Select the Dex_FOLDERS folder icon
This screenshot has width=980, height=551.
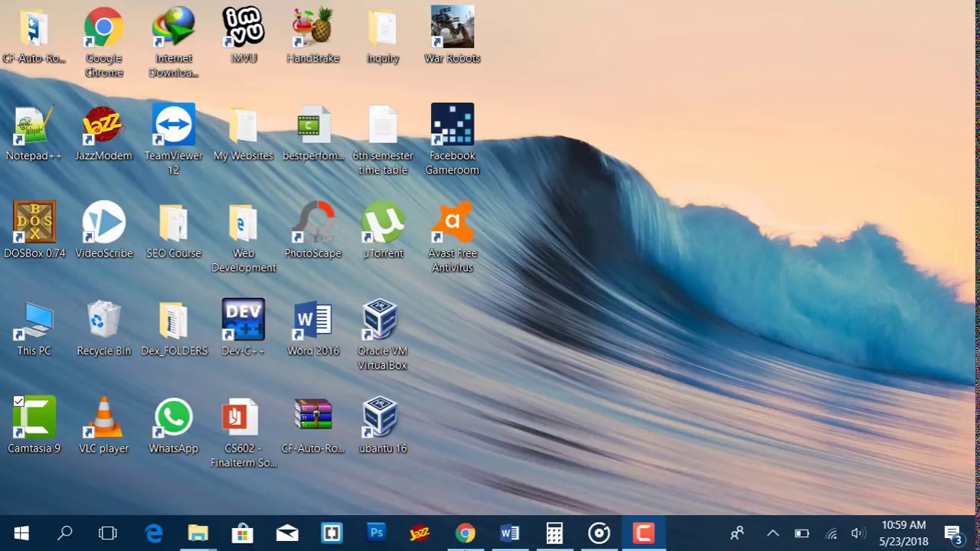(x=174, y=328)
